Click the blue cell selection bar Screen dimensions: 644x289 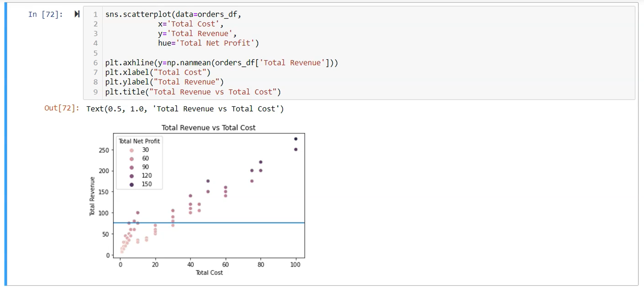point(6,144)
